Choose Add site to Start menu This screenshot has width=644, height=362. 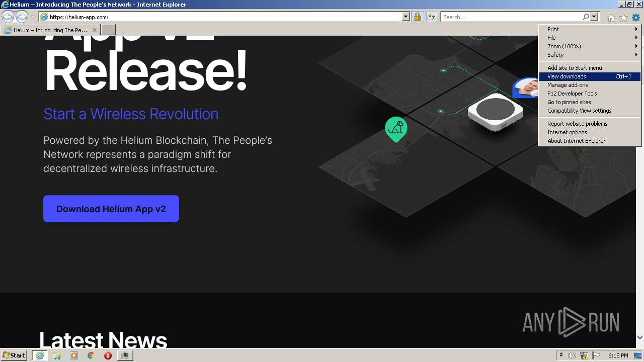coord(590,68)
